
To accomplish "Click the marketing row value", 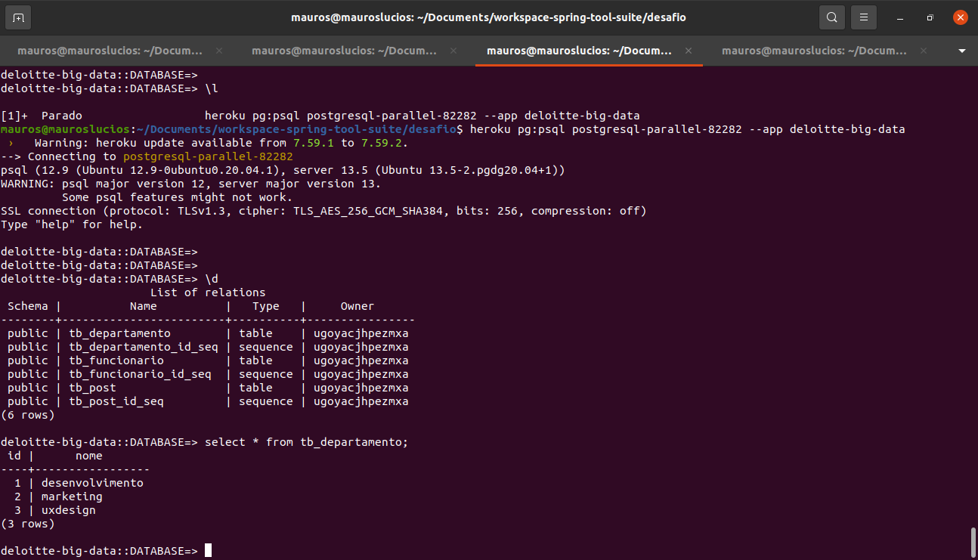I will [72, 497].
